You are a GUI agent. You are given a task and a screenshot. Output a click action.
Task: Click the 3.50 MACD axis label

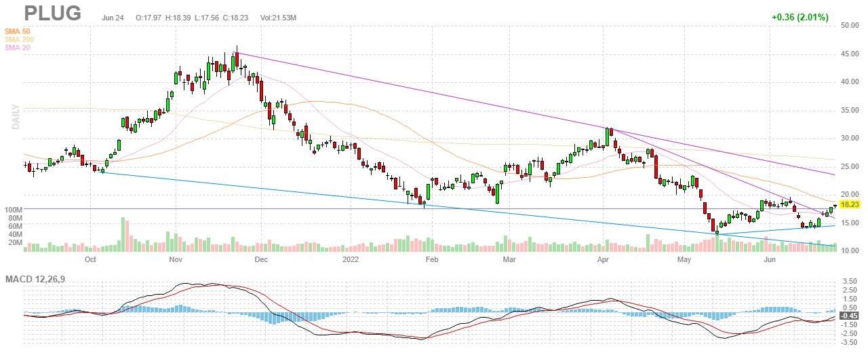pyautogui.click(x=848, y=280)
